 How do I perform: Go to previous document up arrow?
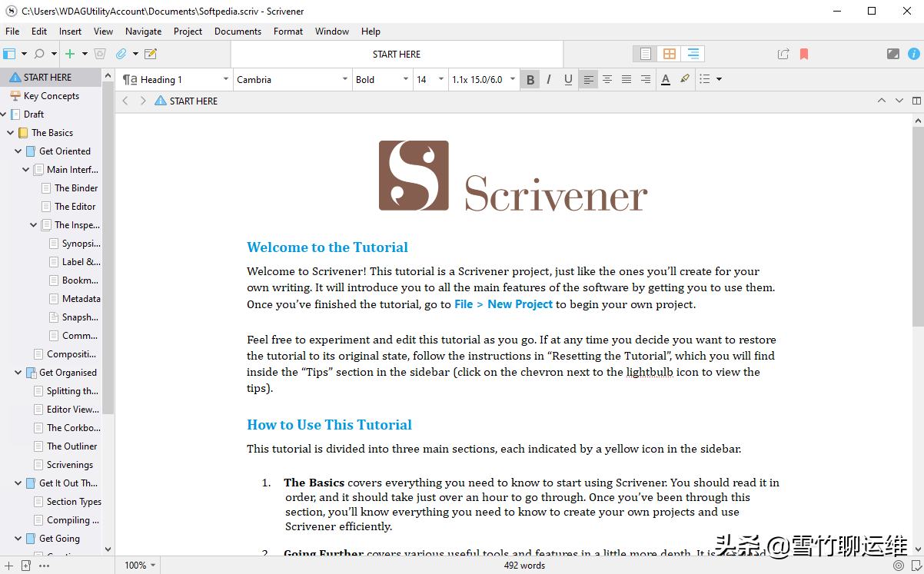click(x=882, y=101)
